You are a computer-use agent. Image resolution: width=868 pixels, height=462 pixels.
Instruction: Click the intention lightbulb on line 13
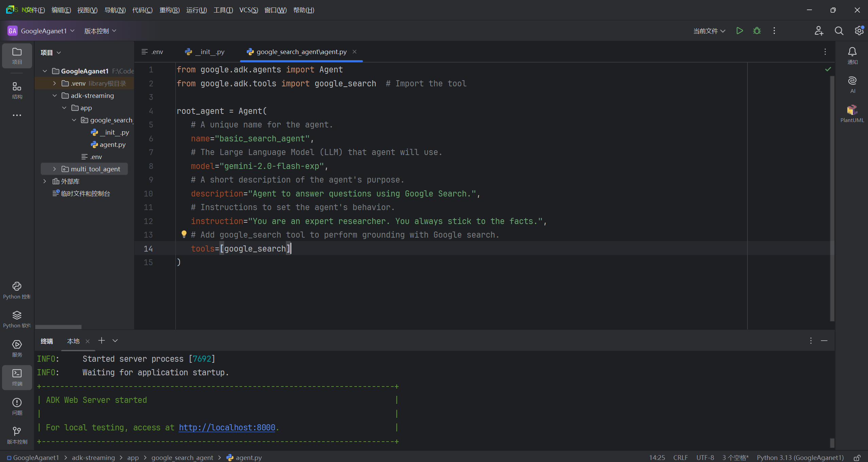click(x=184, y=234)
